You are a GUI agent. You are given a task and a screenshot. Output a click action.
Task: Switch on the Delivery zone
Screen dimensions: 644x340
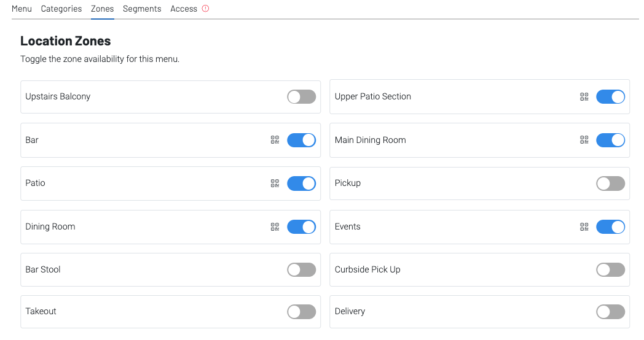(610, 312)
